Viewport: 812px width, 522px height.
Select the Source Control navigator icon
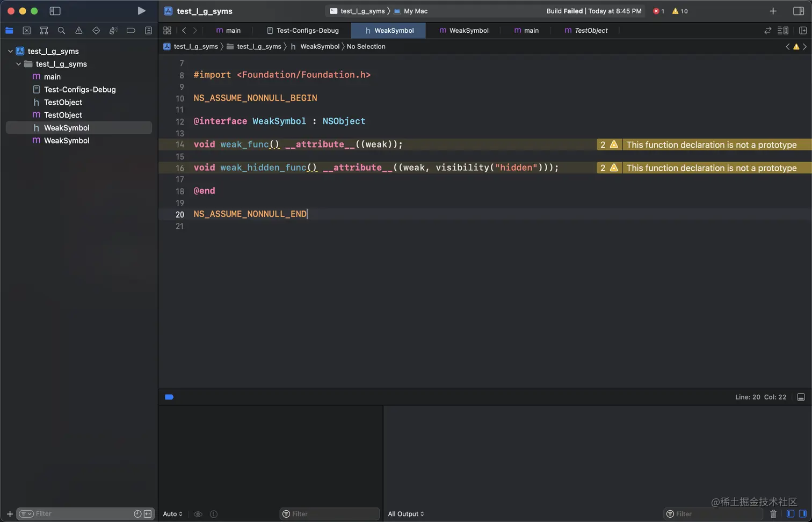click(x=27, y=31)
